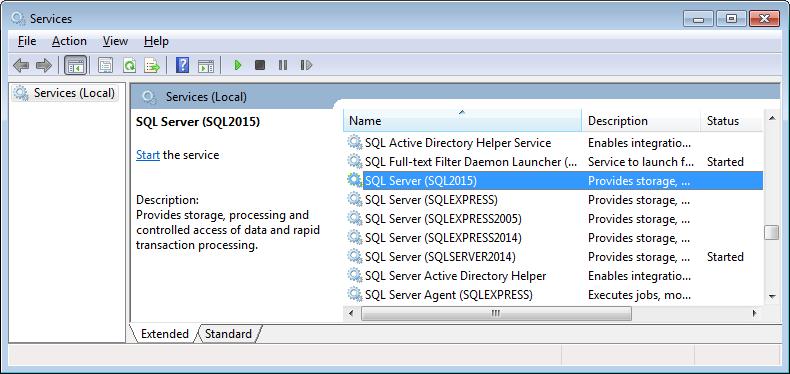Select Services (Local) tree node
The image size is (790, 374).
pos(65,93)
